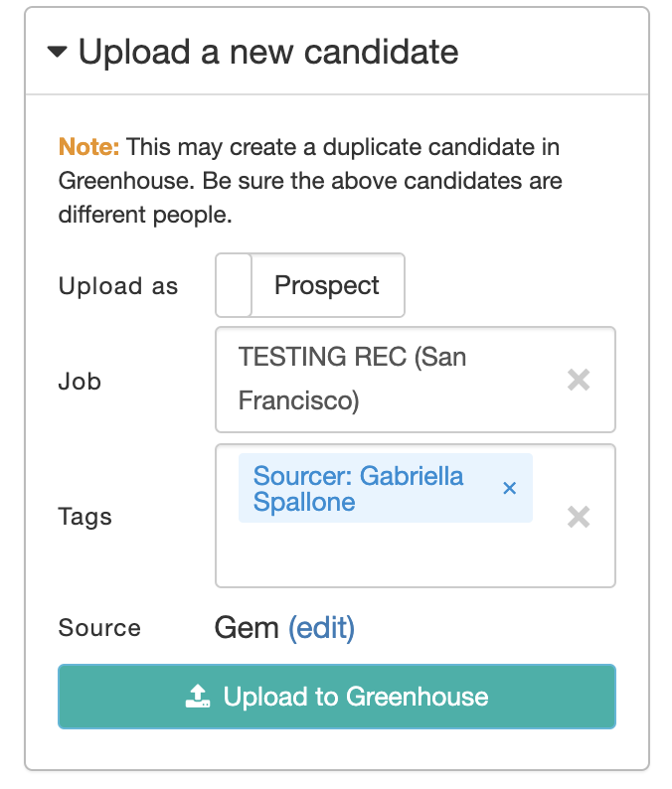The width and height of the screenshot is (672, 789).
Task: Click the empty area of the Tags field
Action: (x=398, y=556)
